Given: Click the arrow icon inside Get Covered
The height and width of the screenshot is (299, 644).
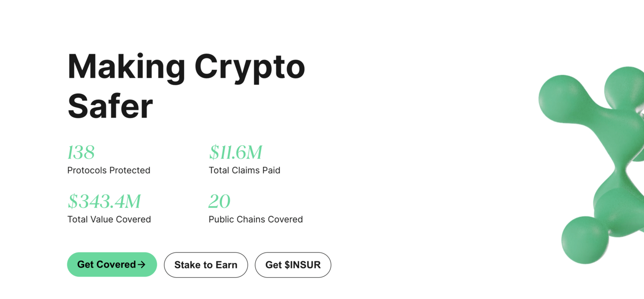Looking at the screenshot, I should pyautogui.click(x=142, y=265).
